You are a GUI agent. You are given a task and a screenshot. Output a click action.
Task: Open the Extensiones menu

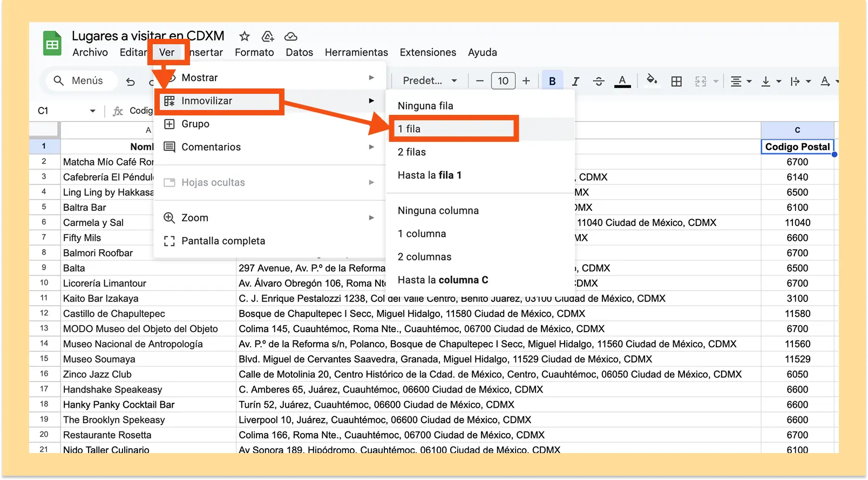click(428, 52)
